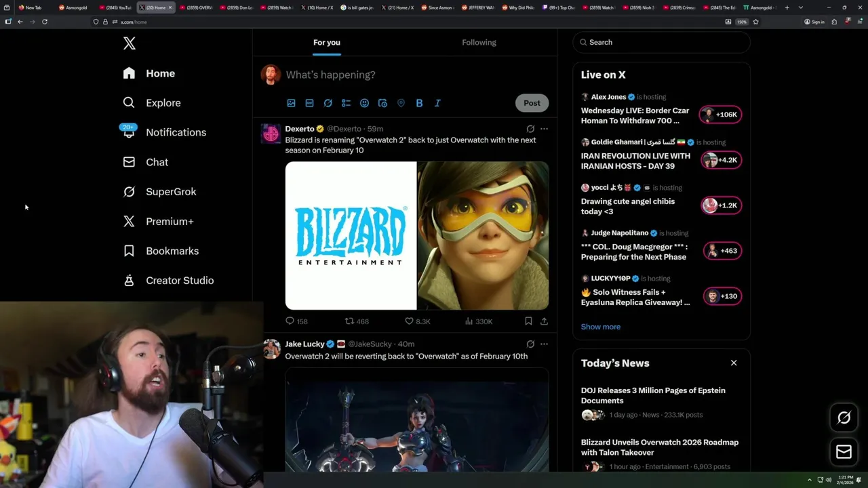Toggle bold formatting in composer
Viewport: 868px width, 488px height.
coord(419,103)
